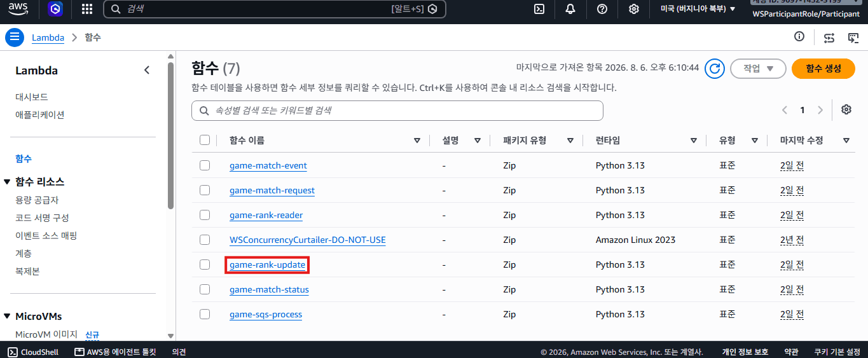This screenshot has height=358, width=868.
Task: Open the services grid menu
Action: (x=87, y=9)
